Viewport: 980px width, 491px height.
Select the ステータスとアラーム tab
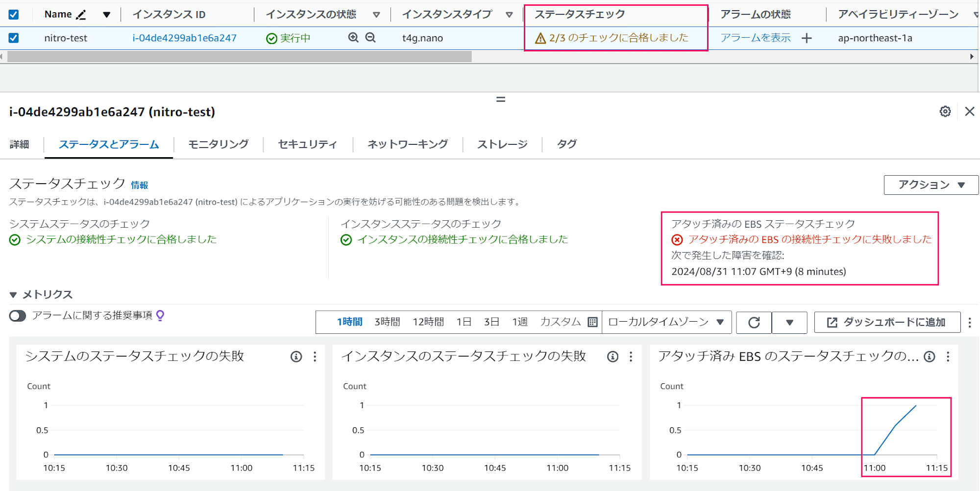(109, 144)
